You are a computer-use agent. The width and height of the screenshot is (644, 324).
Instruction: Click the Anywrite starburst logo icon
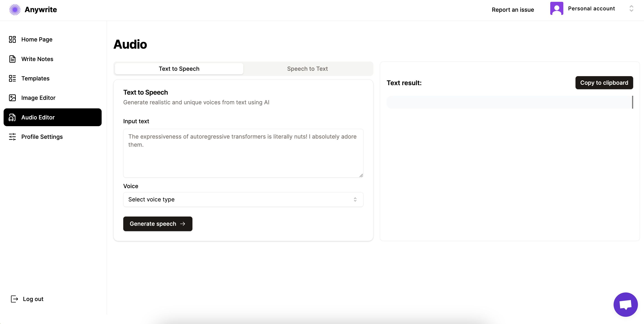15,9
